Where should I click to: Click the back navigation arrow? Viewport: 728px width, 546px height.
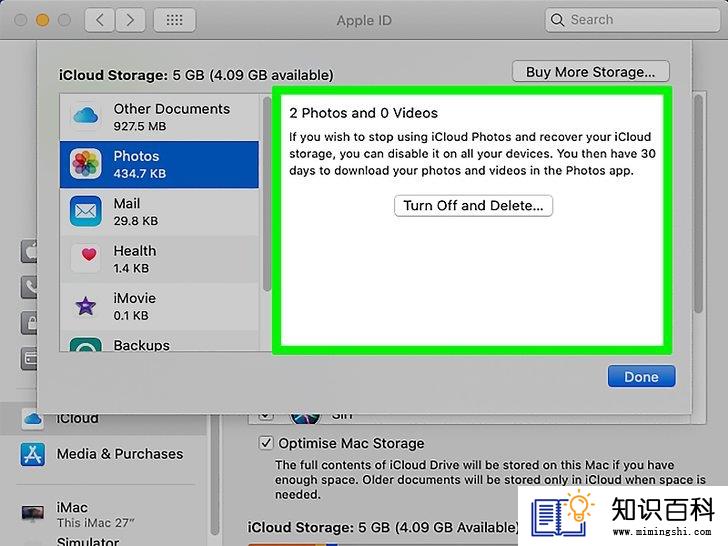point(99,20)
